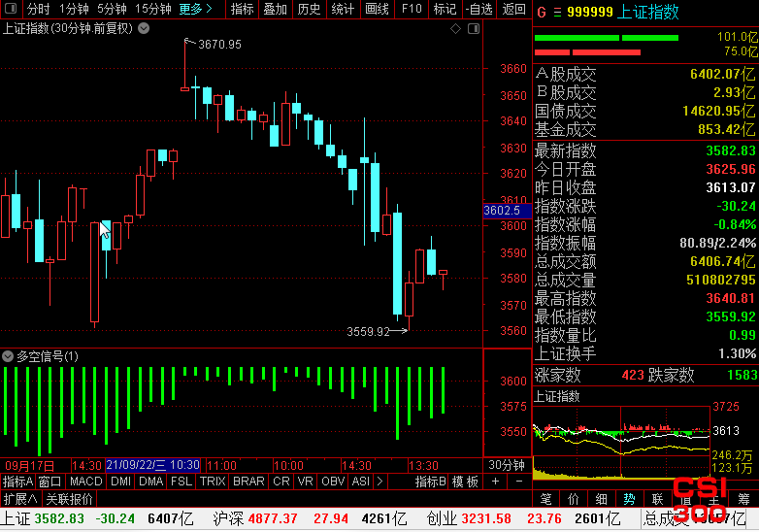Switch to 分时 view
The image size is (759, 532).
coord(38,9)
